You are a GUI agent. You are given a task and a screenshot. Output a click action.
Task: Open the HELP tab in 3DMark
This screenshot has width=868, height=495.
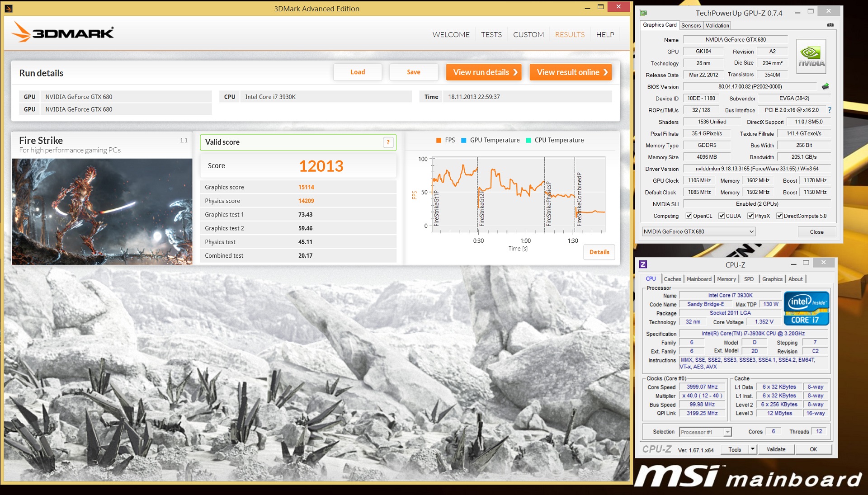(x=605, y=34)
